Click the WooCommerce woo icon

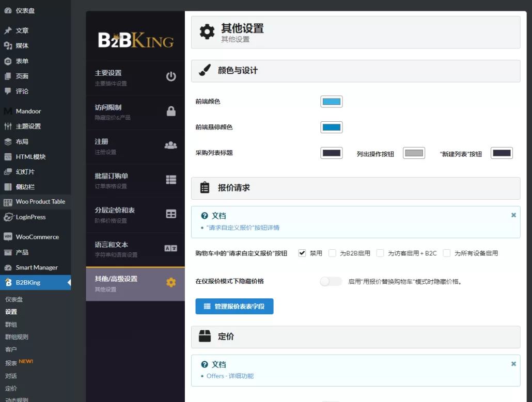coord(8,236)
